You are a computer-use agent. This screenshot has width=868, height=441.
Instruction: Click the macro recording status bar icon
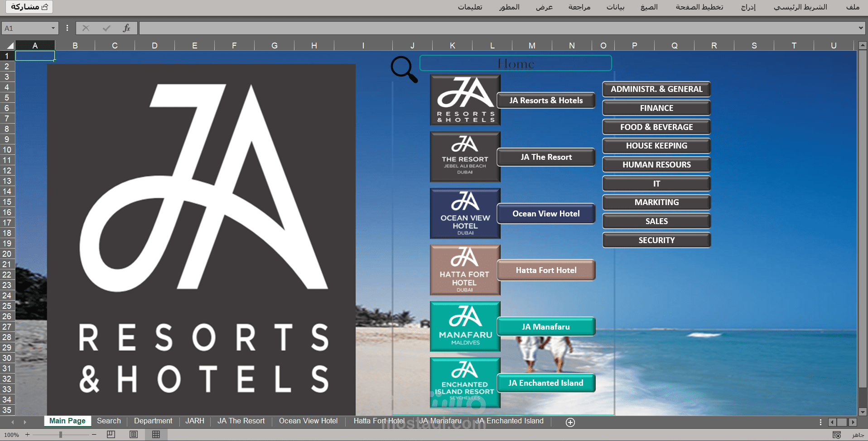tap(837, 435)
